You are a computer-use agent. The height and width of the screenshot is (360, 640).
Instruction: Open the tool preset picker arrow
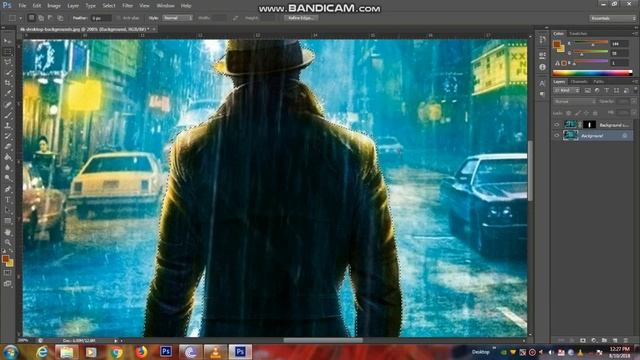click(20, 18)
